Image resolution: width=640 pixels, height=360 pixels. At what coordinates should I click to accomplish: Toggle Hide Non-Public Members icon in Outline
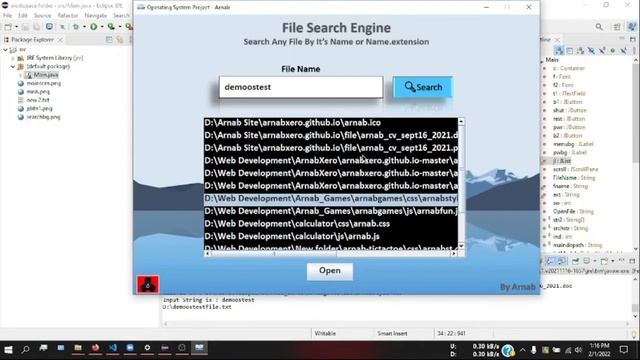coord(613,51)
